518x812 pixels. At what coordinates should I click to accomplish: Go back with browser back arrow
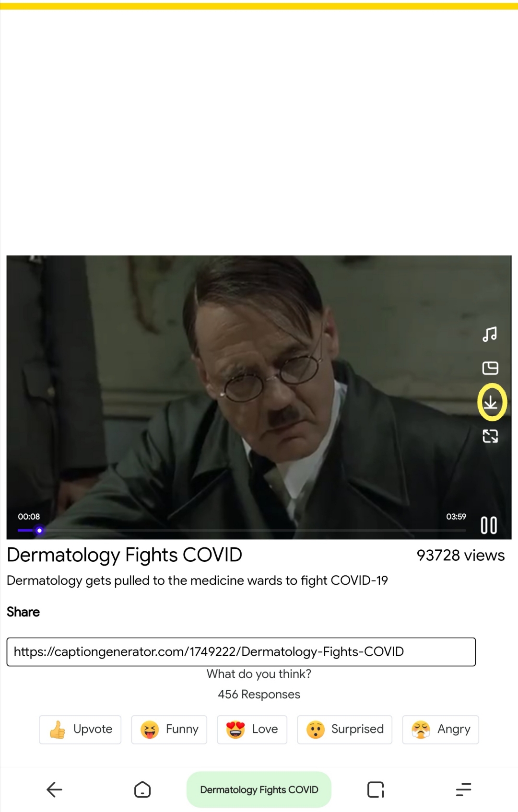coord(54,789)
